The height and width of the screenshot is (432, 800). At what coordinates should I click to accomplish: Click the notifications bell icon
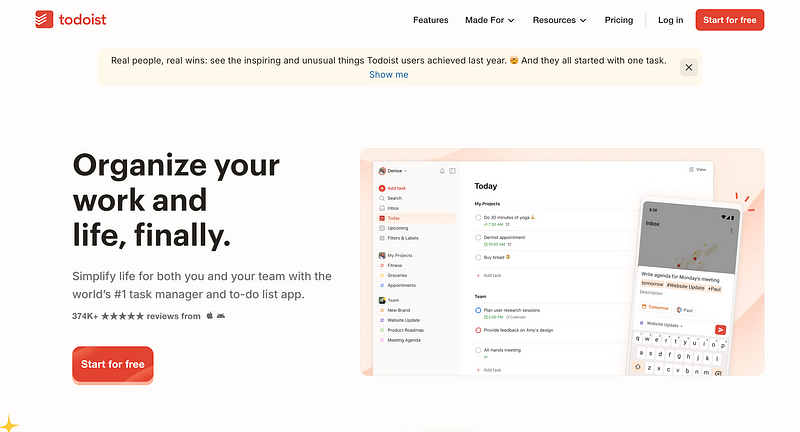[x=442, y=171]
